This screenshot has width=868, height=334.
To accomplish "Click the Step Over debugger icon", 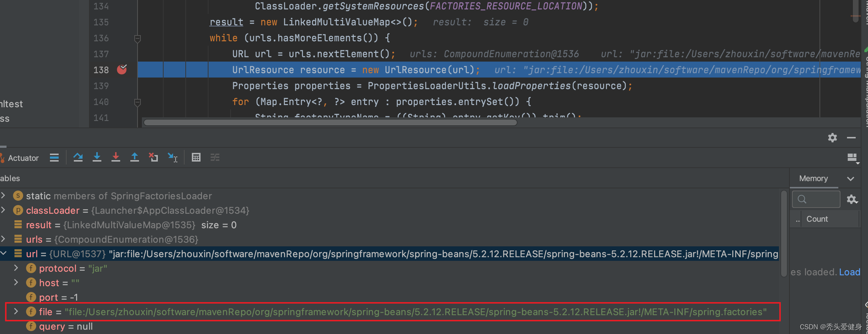I will pos(78,157).
